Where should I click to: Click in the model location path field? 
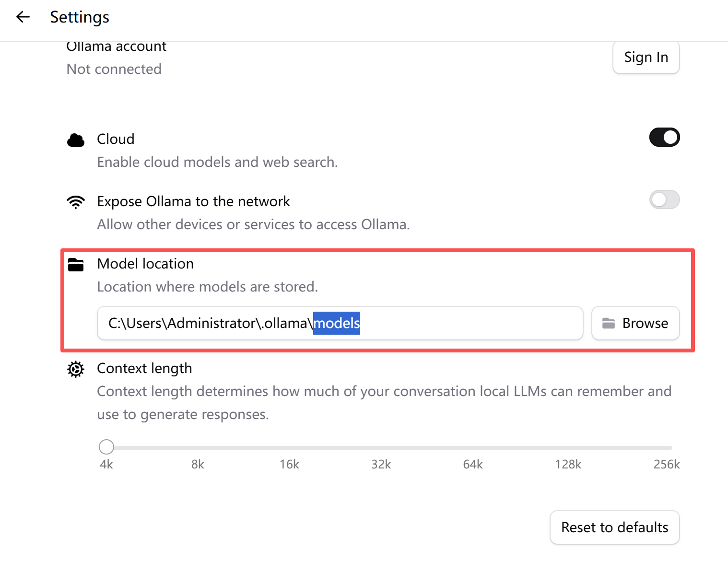tap(456, 323)
